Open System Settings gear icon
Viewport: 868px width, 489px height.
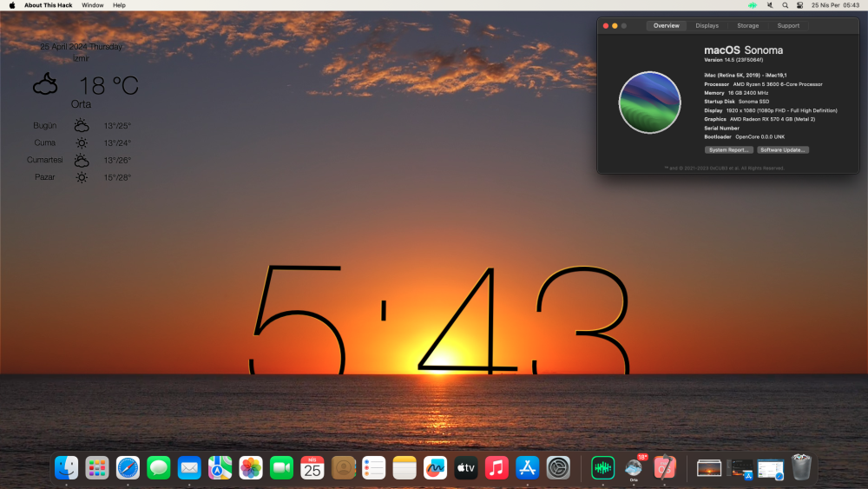click(558, 468)
